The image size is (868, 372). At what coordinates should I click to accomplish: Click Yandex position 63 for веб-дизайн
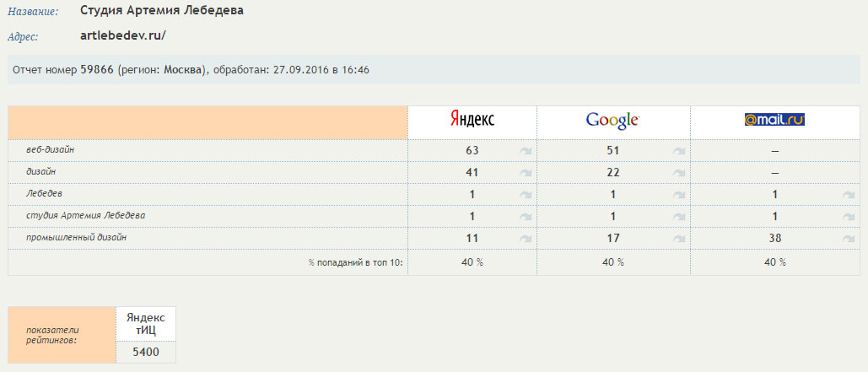click(472, 150)
